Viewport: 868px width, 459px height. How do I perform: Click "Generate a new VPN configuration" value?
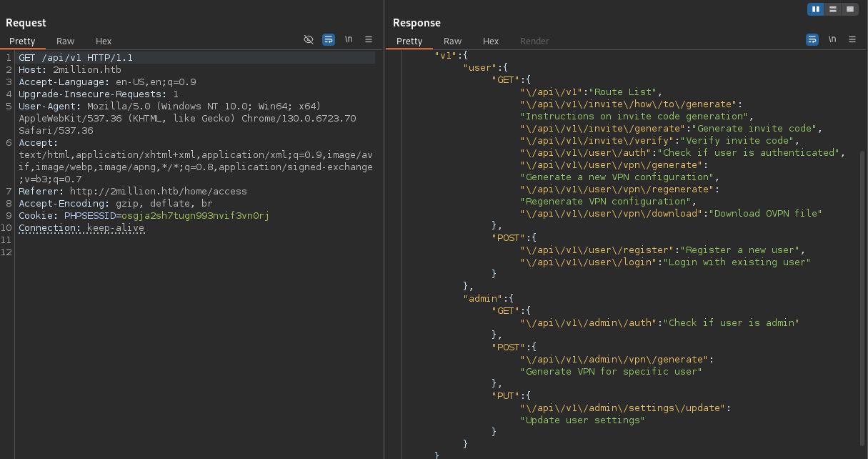click(x=617, y=177)
